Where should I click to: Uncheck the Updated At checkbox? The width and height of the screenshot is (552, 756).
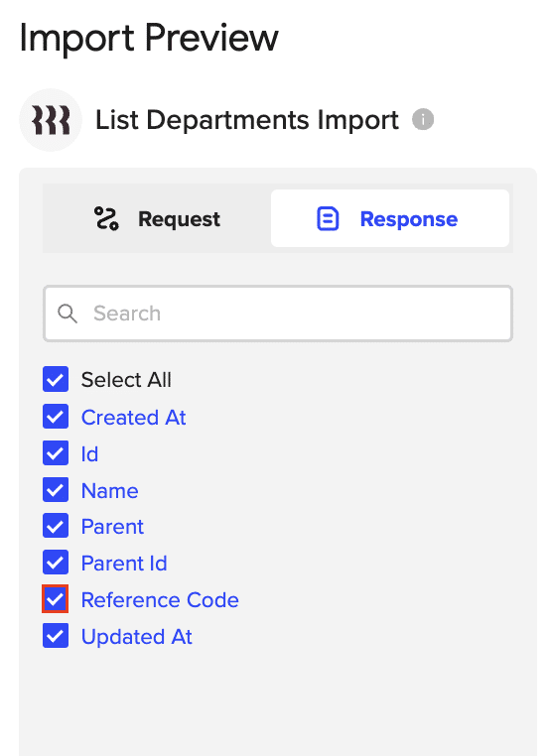pos(56,636)
